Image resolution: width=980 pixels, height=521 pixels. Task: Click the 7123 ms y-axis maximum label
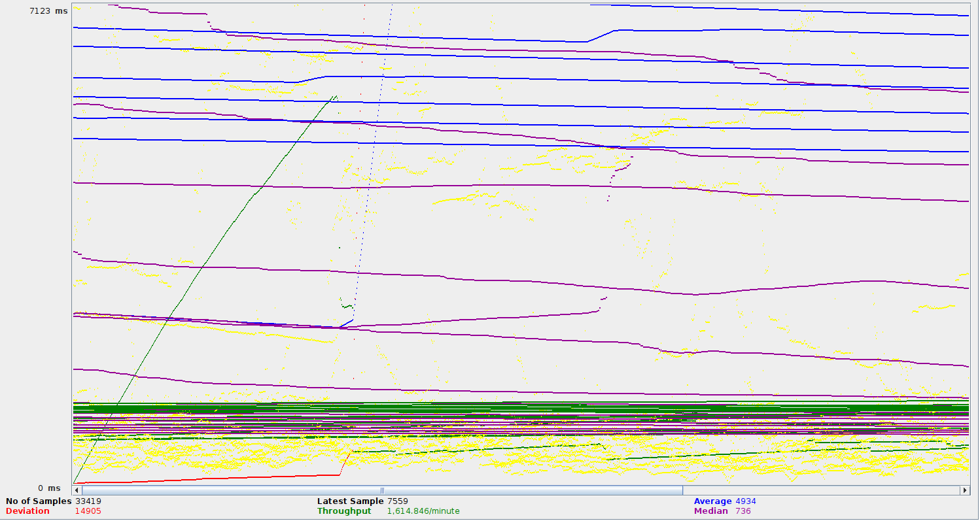(48, 11)
